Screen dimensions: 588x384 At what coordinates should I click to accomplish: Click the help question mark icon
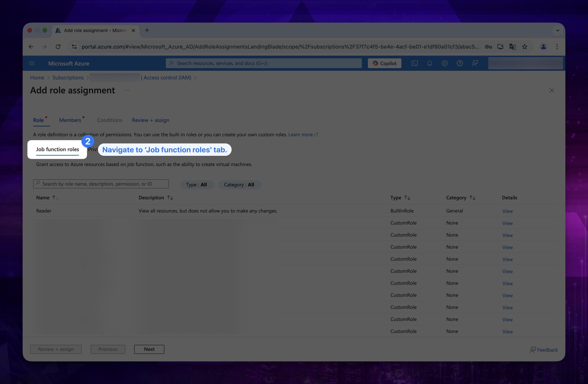click(x=459, y=63)
